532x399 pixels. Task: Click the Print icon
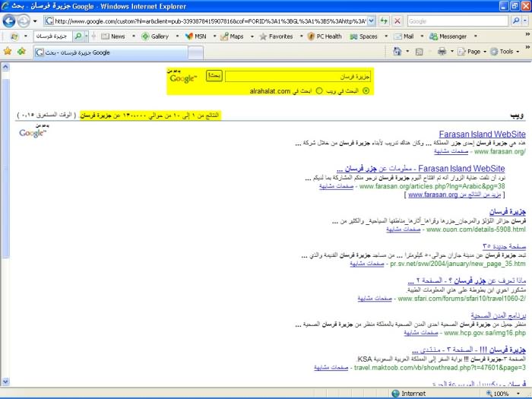click(x=442, y=52)
